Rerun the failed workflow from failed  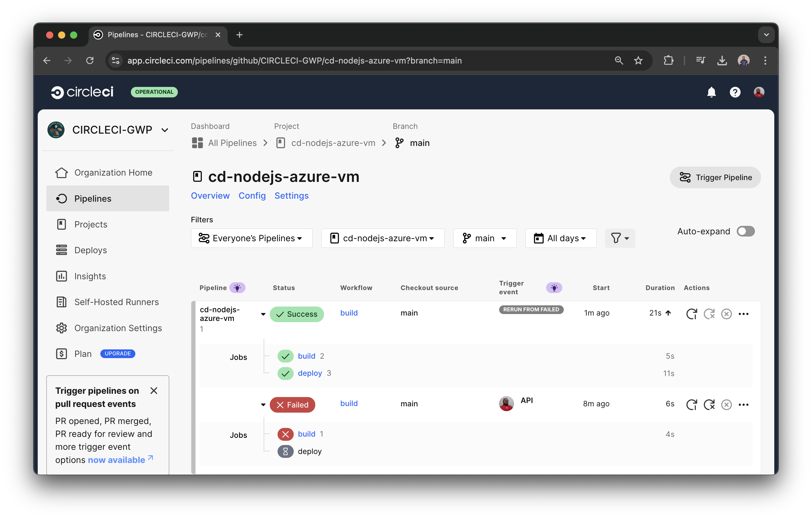tap(710, 405)
